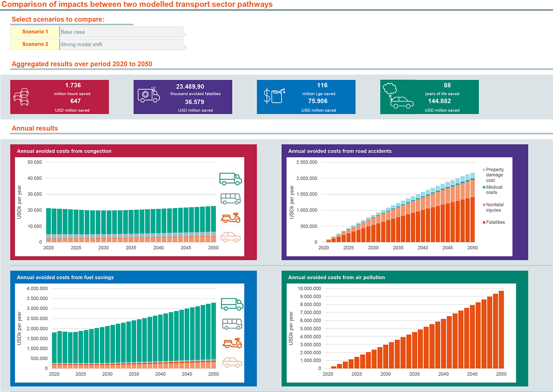Click Property damage cost legend swatch
The width and height of the screenshot is (553, 392).
pyautogui.click(x=484, y=169)
